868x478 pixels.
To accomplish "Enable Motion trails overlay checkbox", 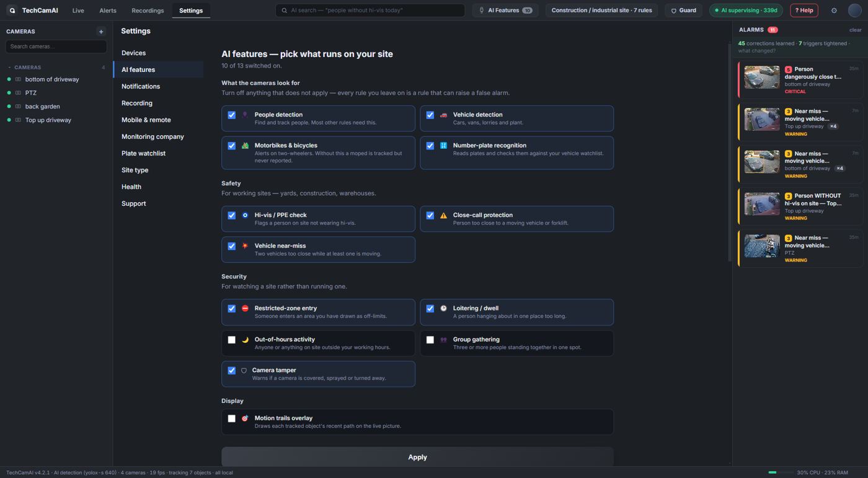I will tap(231, 418).
